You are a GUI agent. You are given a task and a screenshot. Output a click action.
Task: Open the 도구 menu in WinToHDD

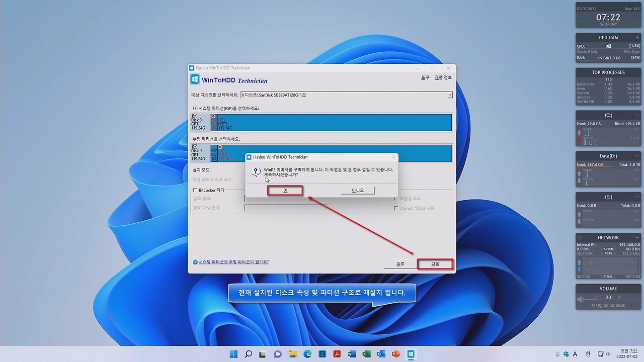(425, 78)
